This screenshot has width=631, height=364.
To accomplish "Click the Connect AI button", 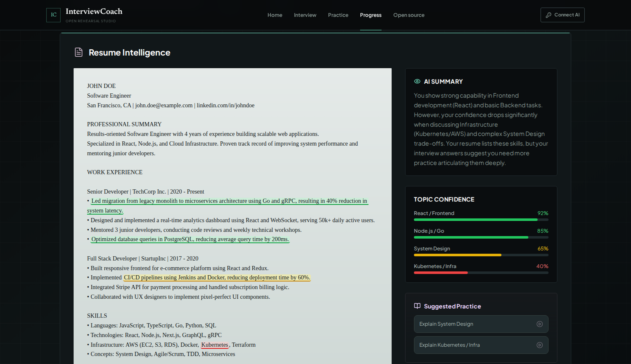I will pyautogui.click(x=563, y=15).
